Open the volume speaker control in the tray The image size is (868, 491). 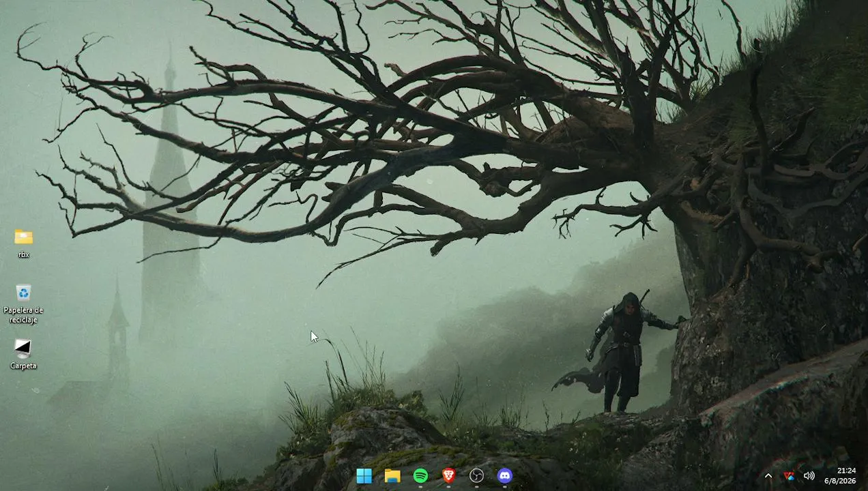[x=809, y=476]
